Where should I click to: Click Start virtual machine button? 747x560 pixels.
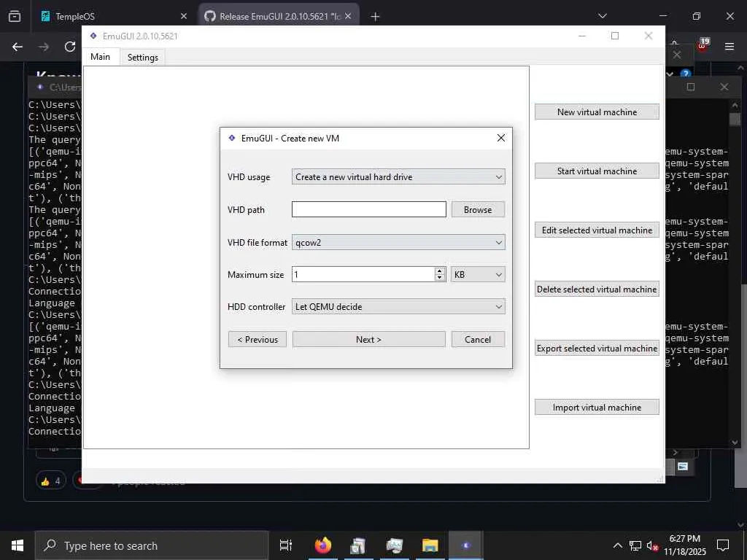pyautogui.click(x=597, y=171)
